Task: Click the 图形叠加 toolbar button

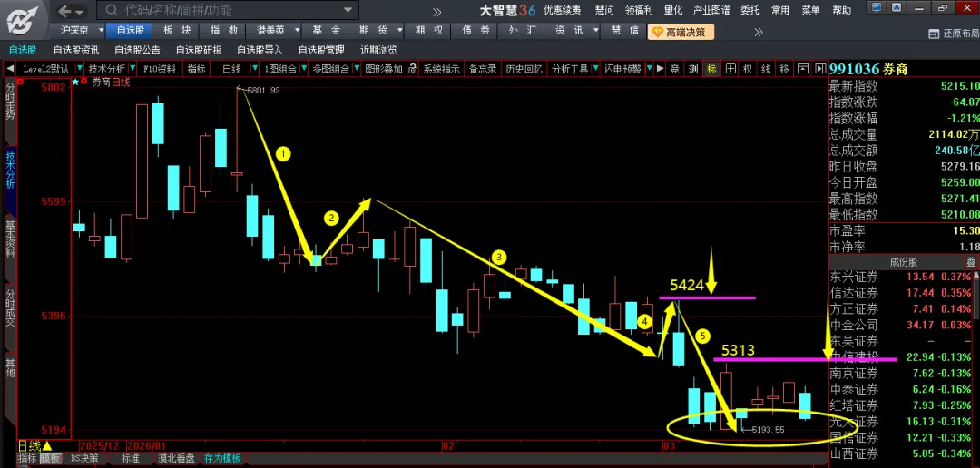Action: pos(384,69)
